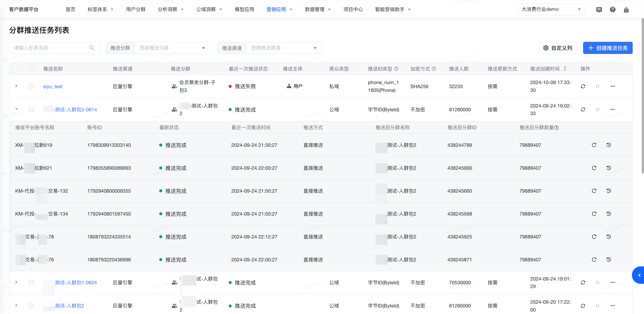Open the 营销应用 menu
Screen dimensions: 644x314
click(x=279, y=10)
